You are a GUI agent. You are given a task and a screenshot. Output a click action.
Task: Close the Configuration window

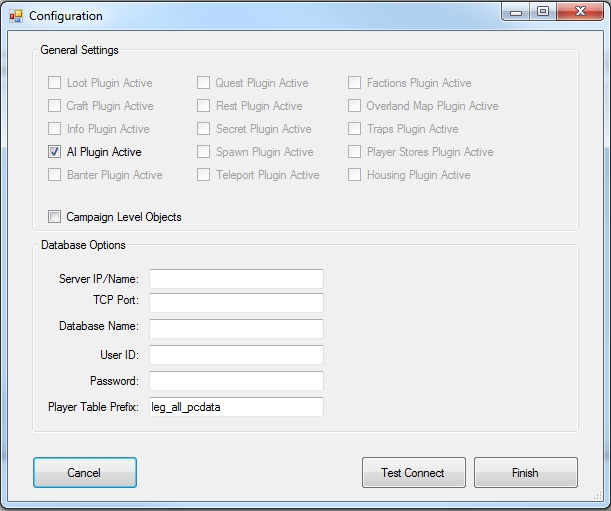click(579, 13)
